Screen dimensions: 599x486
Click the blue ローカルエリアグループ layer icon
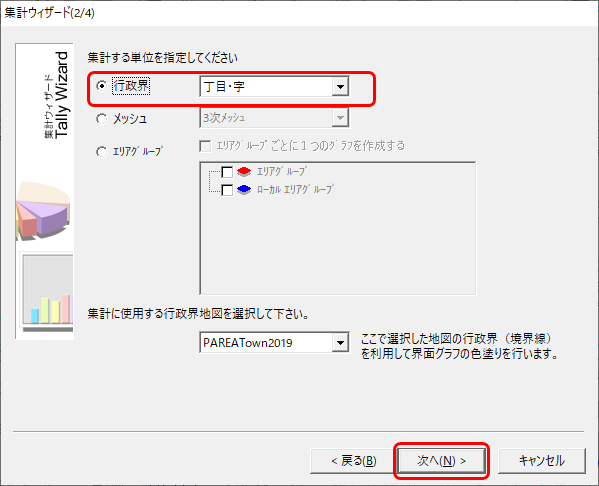click(x=244, y=189)
